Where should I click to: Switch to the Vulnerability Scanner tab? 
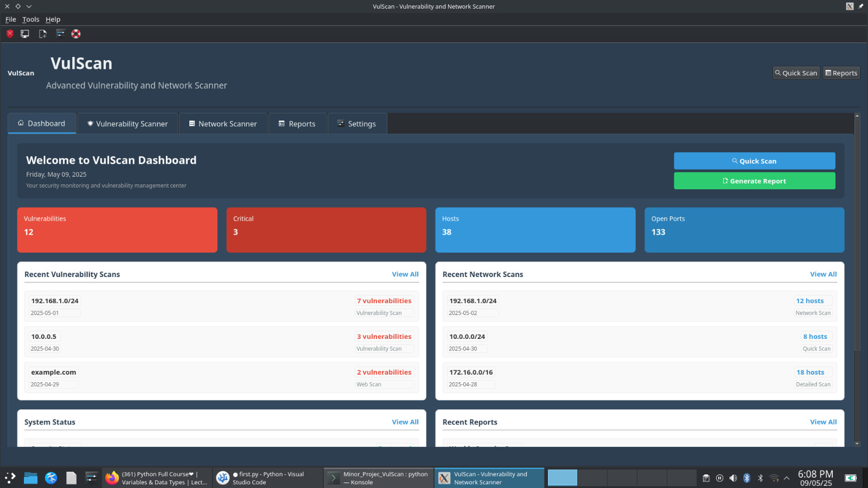pyautogui.click(x=127, y=124)
